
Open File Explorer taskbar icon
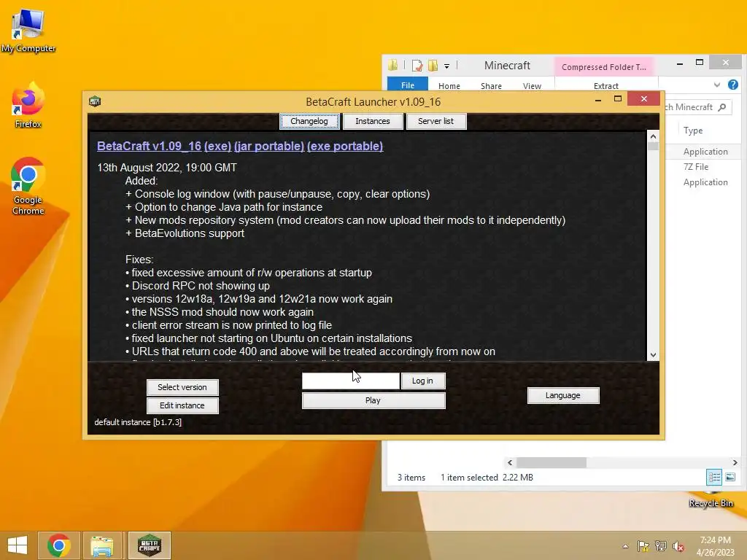tap(102, 545)
